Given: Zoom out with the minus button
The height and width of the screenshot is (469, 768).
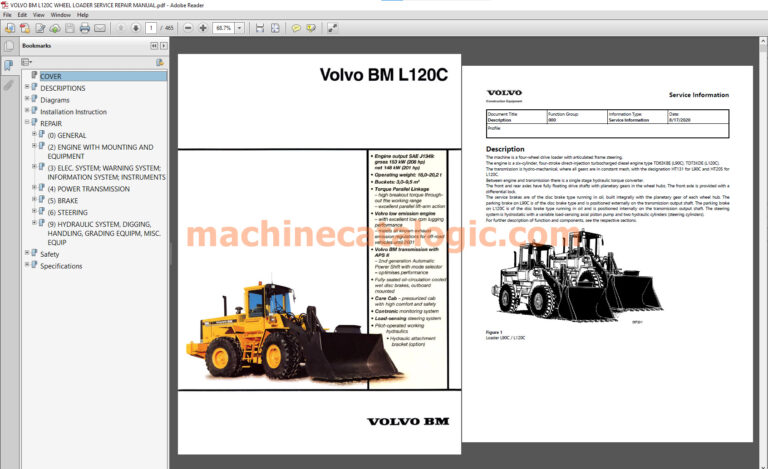Looking at the screenshot, I should pyautogui.click(x=188, y=28).
